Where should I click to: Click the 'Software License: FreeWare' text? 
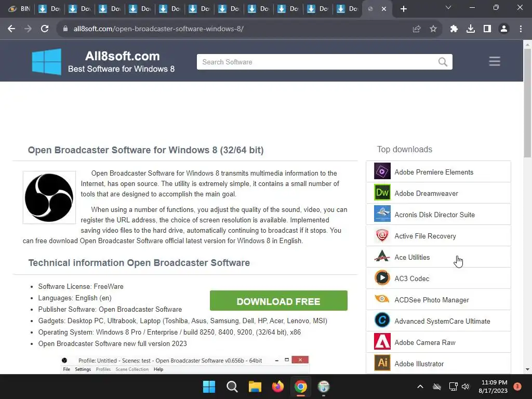(81, 286)
